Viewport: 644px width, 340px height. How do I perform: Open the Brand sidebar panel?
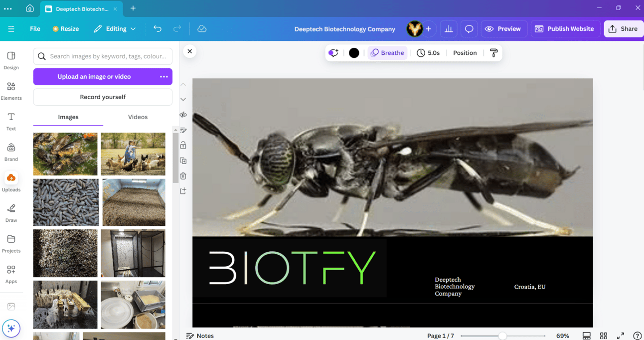(11, 152)
